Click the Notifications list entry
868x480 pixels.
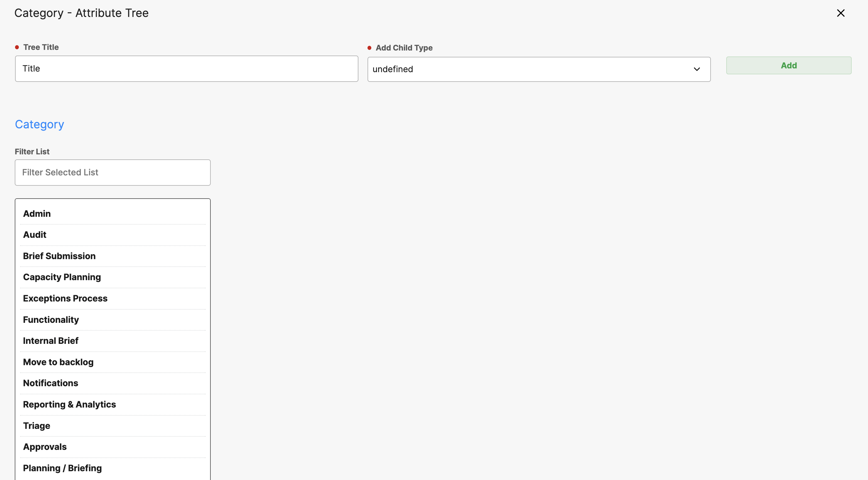50,383
